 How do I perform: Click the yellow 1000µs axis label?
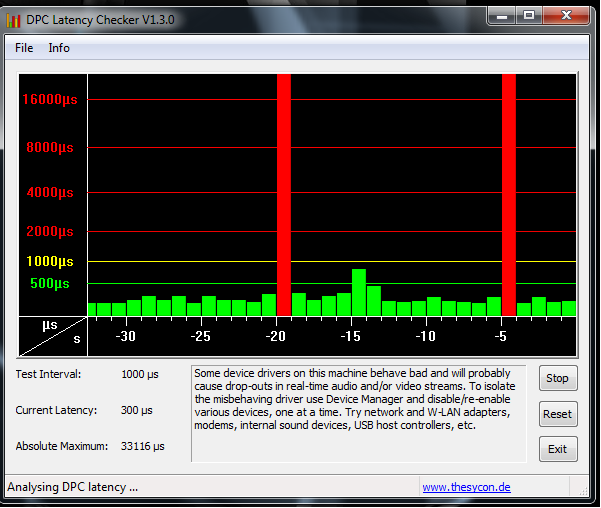point(50,261)
